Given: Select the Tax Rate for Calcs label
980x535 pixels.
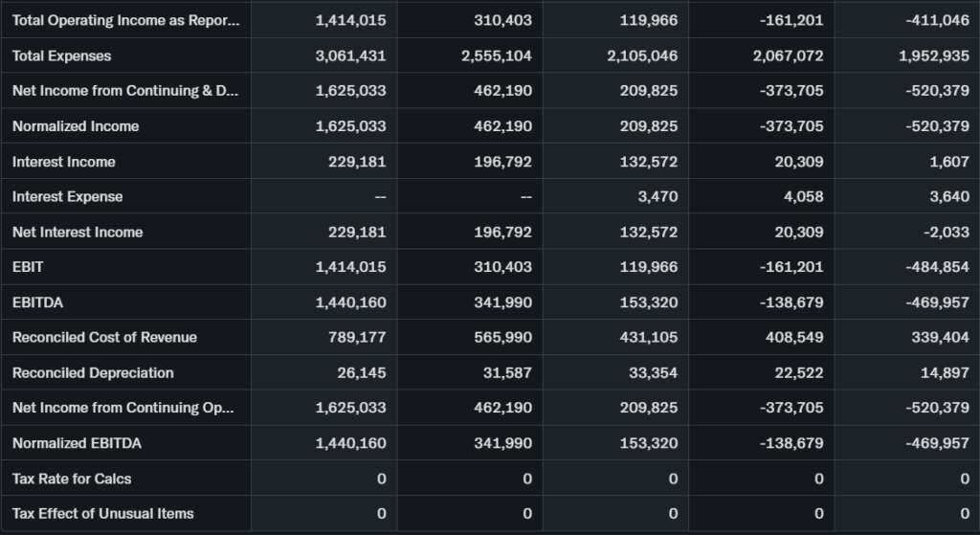Looking at the screenshot, I should coord(72,478).
